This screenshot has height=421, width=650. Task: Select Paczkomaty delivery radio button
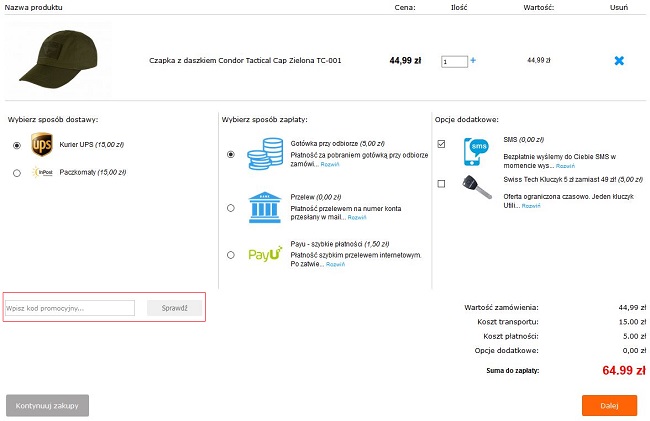coord(17,173)
